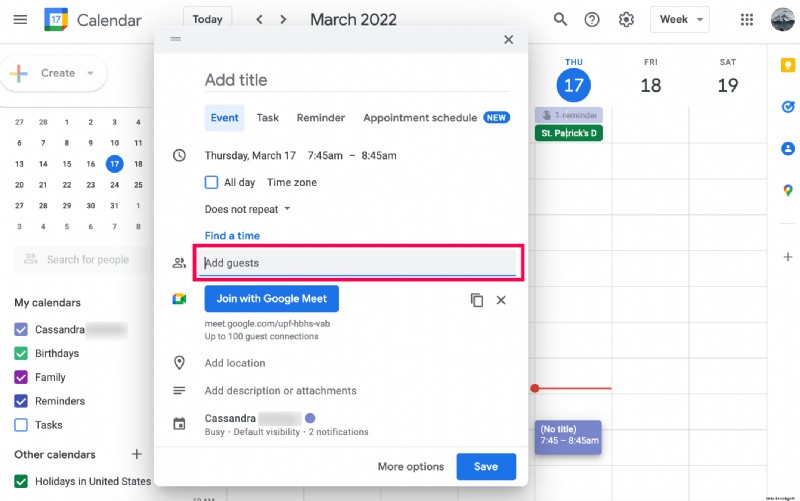Add other calendars plus icon

coord(136,454)
